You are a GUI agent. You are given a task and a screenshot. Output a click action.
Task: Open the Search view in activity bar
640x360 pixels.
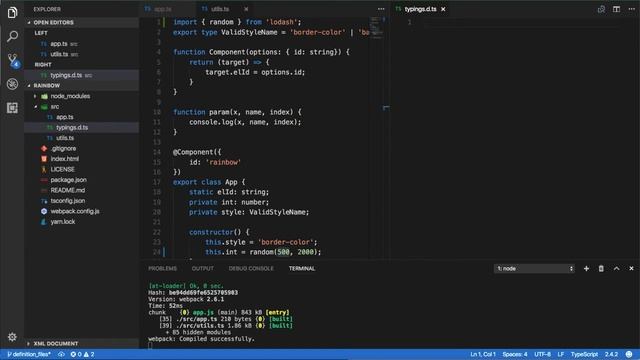[12, 36]
